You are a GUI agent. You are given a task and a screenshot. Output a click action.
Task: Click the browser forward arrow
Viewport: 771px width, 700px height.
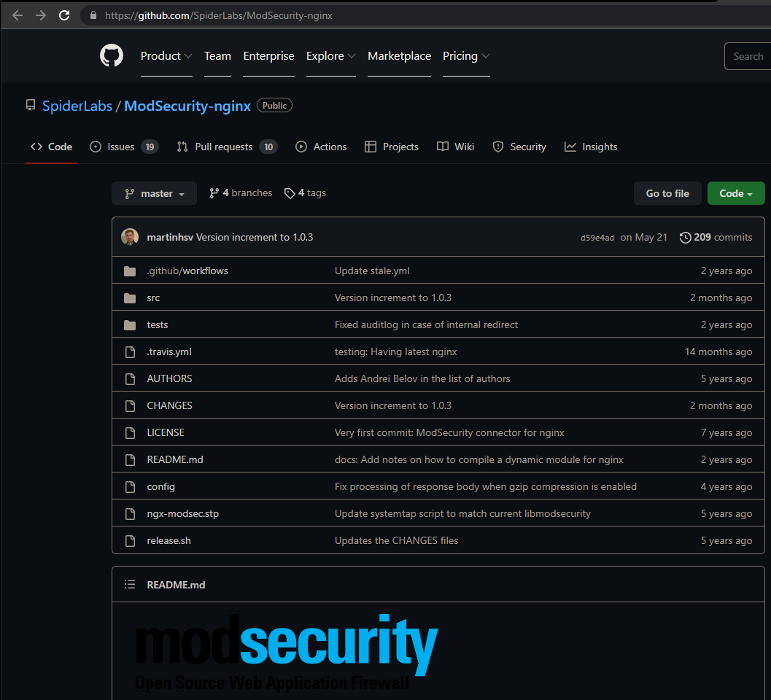click(41, 15)
